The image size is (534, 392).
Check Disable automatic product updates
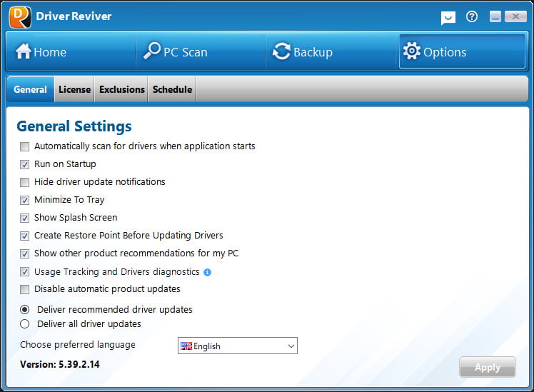(x=24, y=289)
